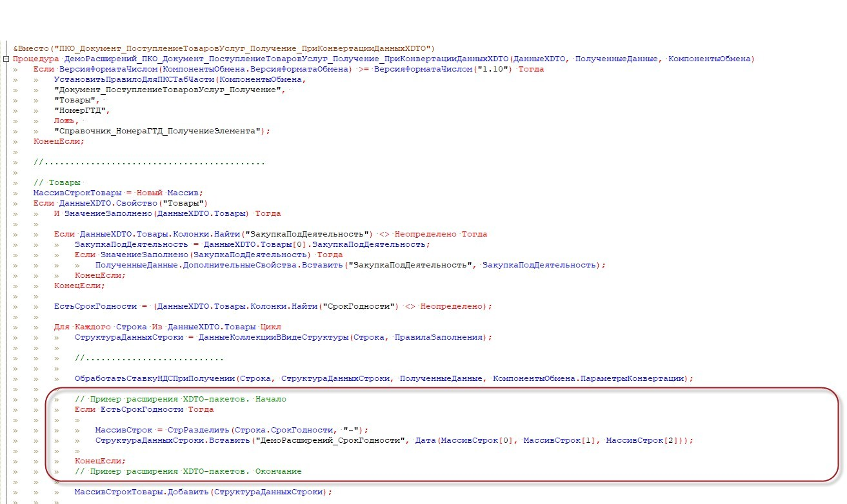Click the first КонецЕсли; statement
Viewport: 847px width, 504px height.
[59, 141]
